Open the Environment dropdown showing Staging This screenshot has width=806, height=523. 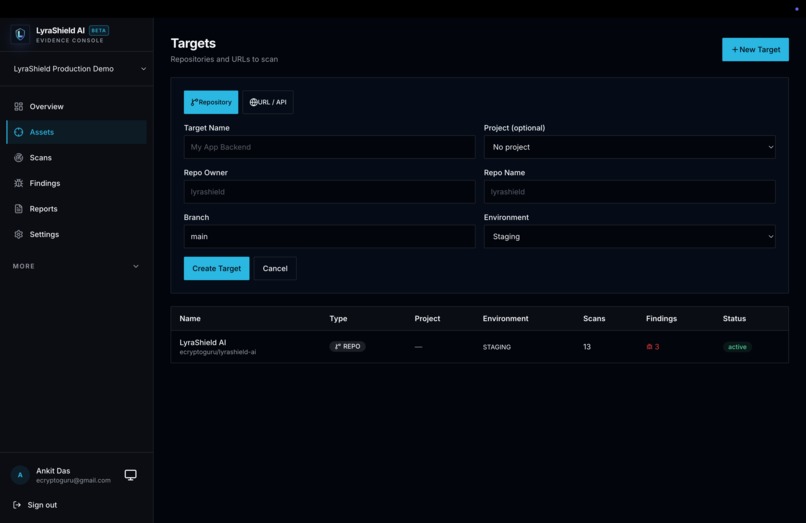point(629,237)
